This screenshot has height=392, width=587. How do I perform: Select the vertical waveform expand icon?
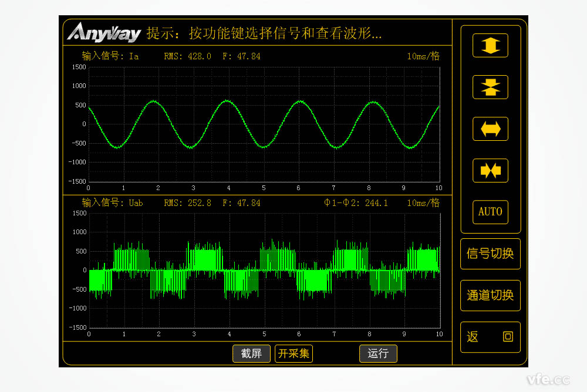(x=490, y=45)
